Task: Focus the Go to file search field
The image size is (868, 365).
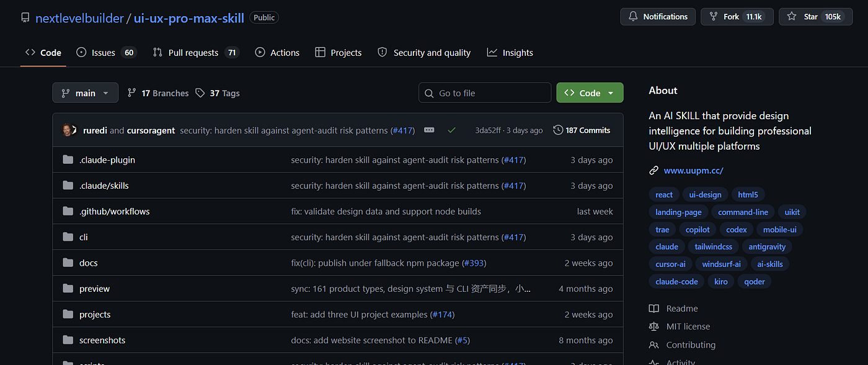Action: pyautogui.click(x=485, y=93)
